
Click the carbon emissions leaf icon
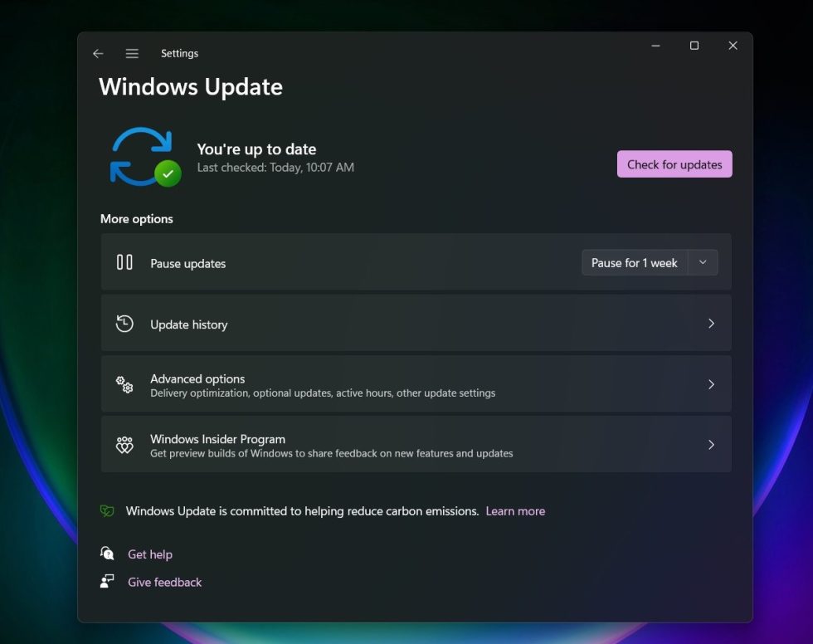107,510
